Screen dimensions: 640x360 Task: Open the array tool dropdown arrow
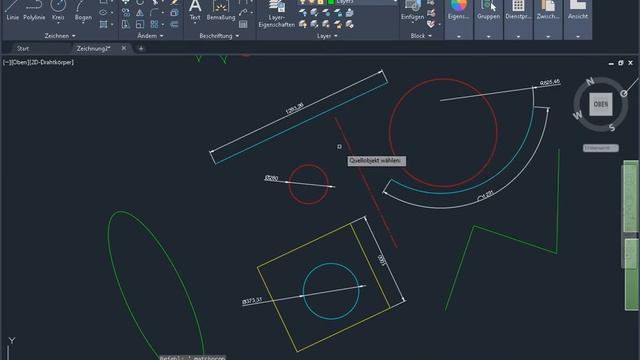pos(163,24)
